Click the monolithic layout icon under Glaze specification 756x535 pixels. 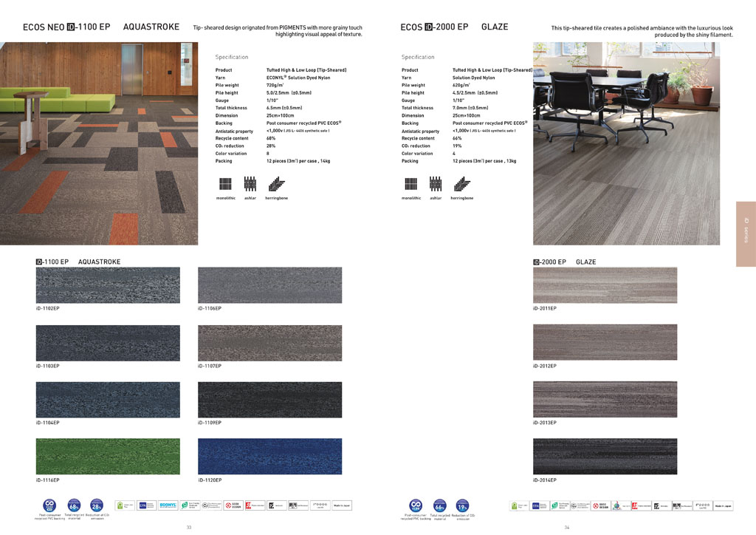411,184
